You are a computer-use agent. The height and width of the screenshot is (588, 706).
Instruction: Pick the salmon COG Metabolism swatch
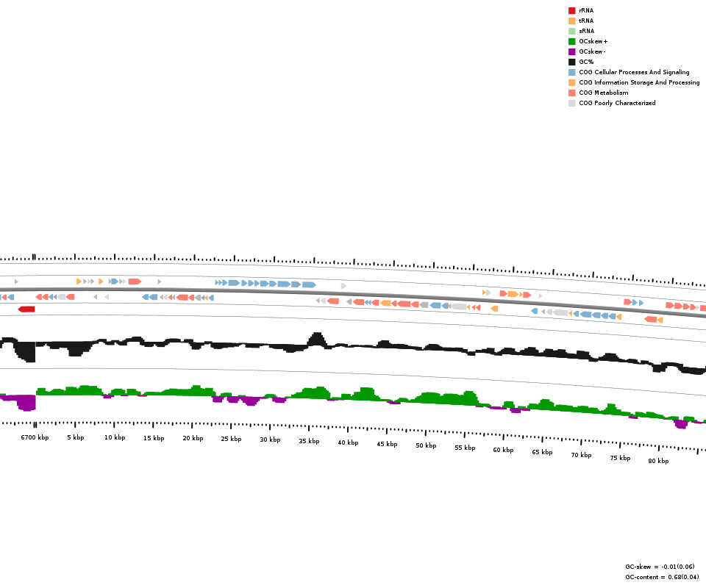pos(571,93)
